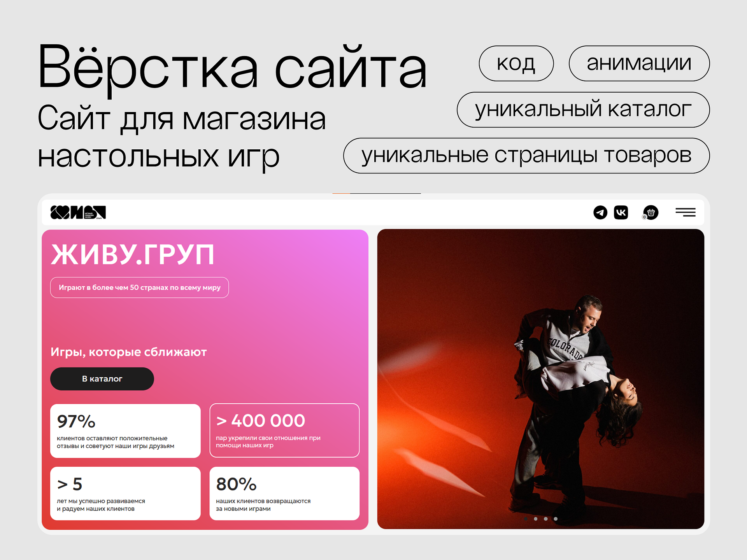Click the dancing couple slide image

coord(541,379)
